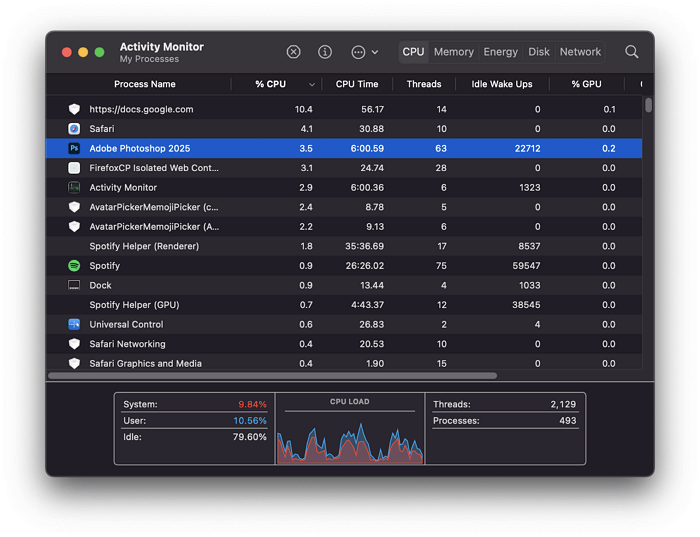Select the Safari process name

point(102,129)
